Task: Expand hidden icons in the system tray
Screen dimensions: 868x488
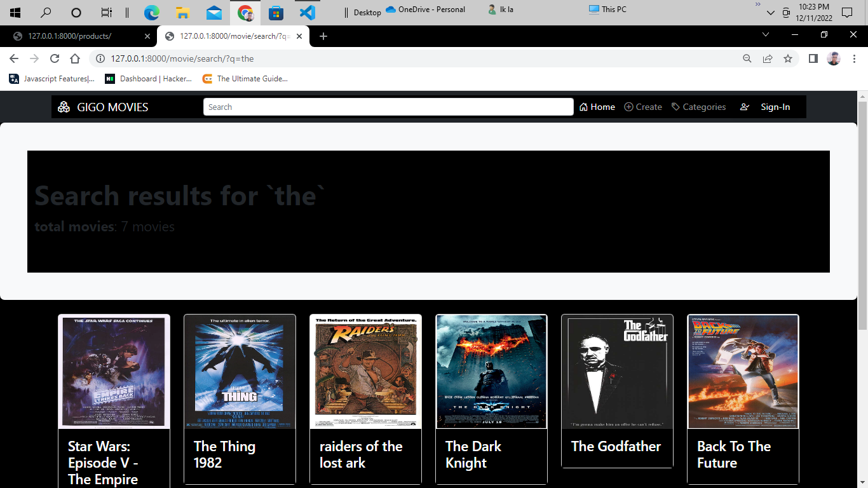Action: point(770,13)
